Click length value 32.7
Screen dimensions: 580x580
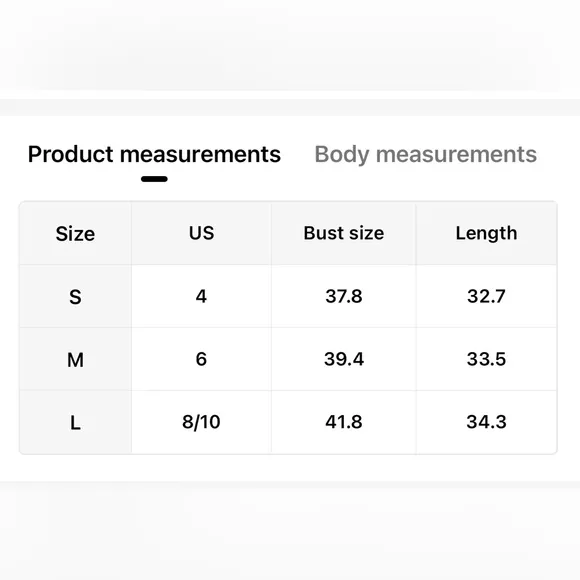[x=486, y=296]
